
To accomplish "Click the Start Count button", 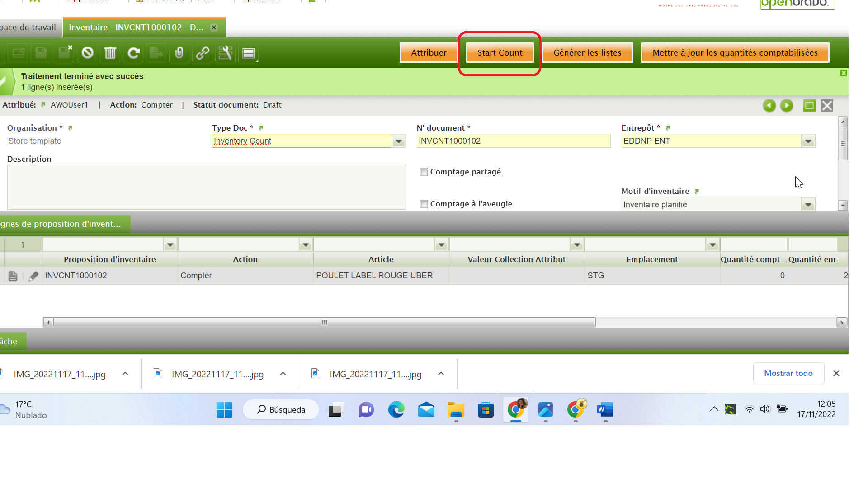I will [x=500, y=53].
